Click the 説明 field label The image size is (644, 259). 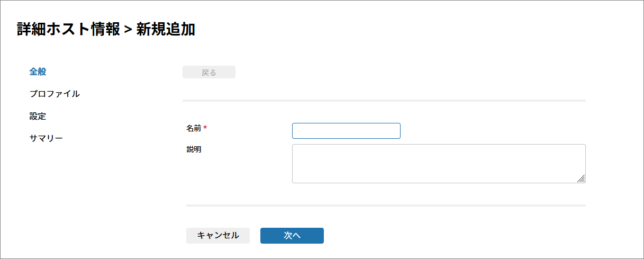click(194, 149)
